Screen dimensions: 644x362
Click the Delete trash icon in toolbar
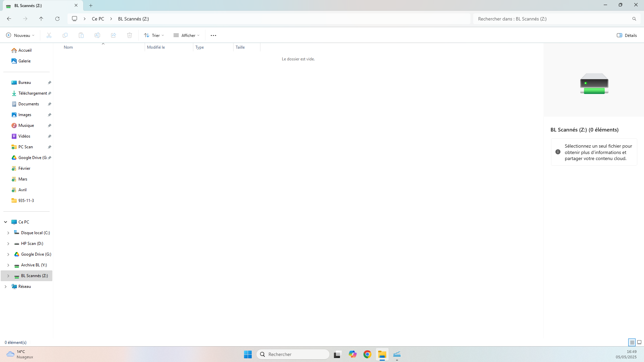pos(130,35)
